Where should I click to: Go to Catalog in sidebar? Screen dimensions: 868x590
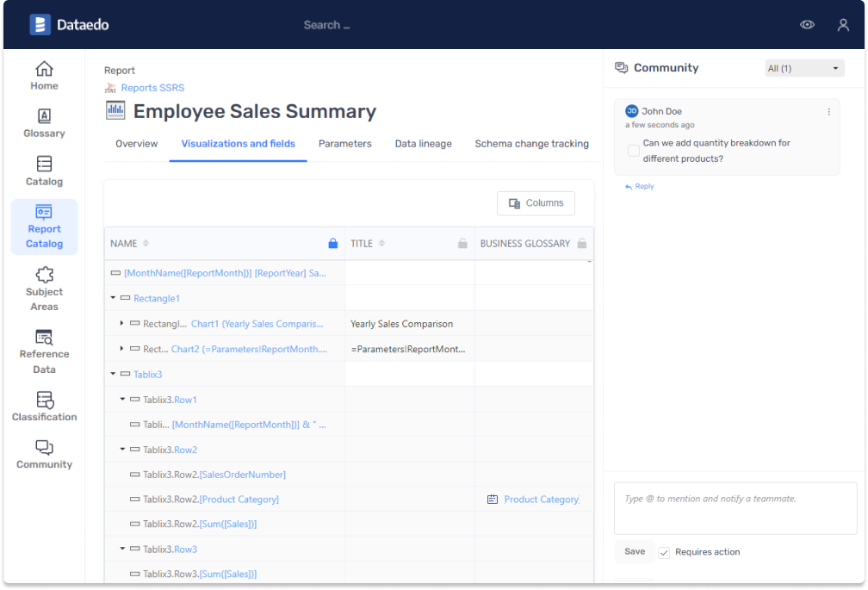[x=44, y=171]
